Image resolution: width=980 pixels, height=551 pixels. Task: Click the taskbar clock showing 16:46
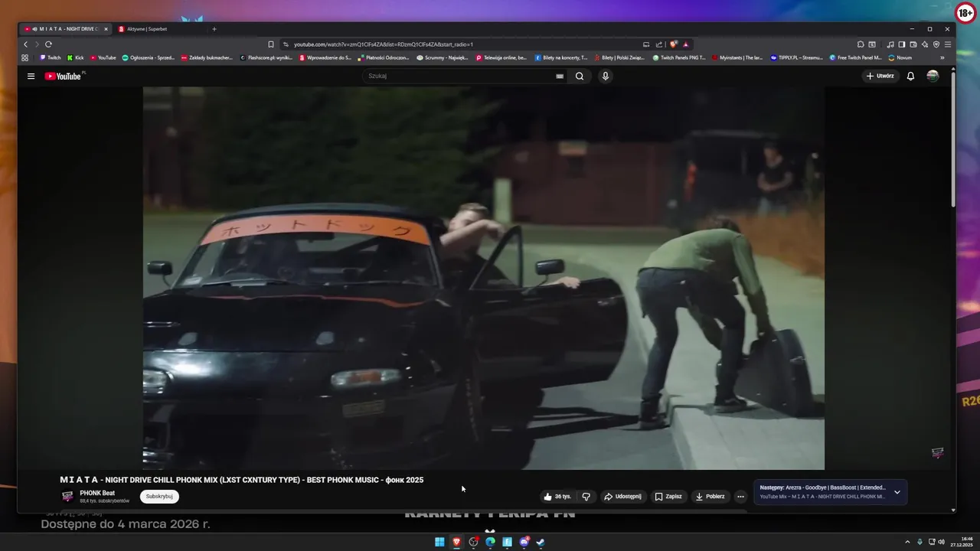tap(961, 542)
